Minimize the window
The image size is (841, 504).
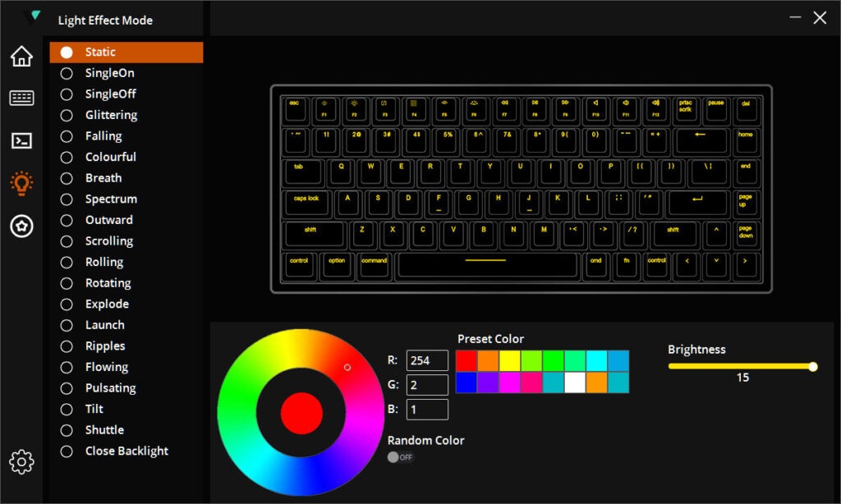795,18
